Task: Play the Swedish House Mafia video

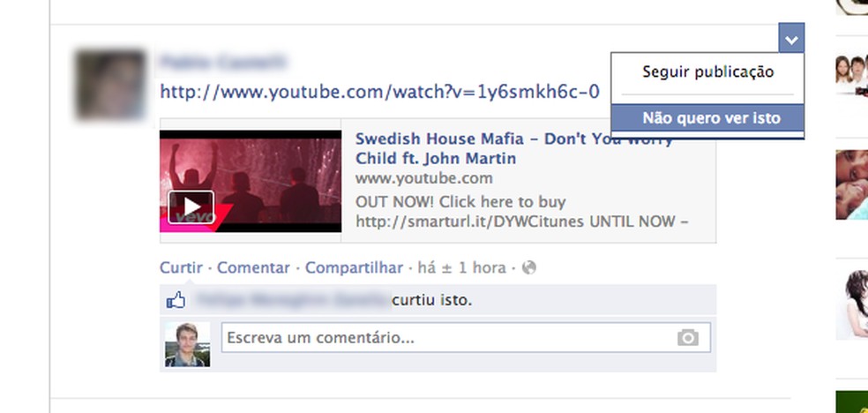Action: point(191,207)
